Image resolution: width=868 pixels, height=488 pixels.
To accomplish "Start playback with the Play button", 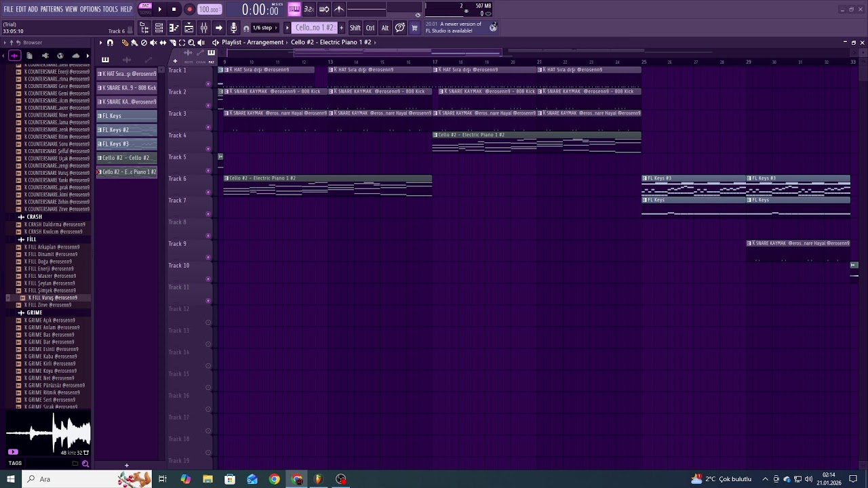I will click(x=159, y=9).
